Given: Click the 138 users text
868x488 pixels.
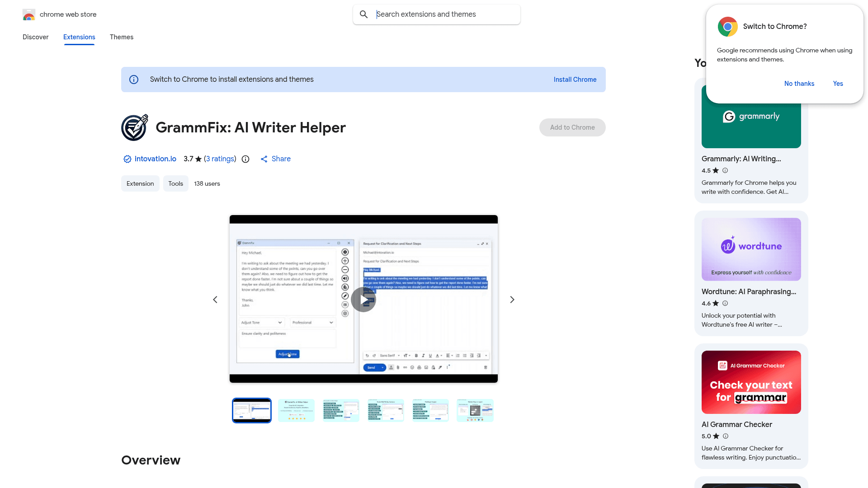Looking at the screenshot, I should pyautogui.click(x=207, y=183).
